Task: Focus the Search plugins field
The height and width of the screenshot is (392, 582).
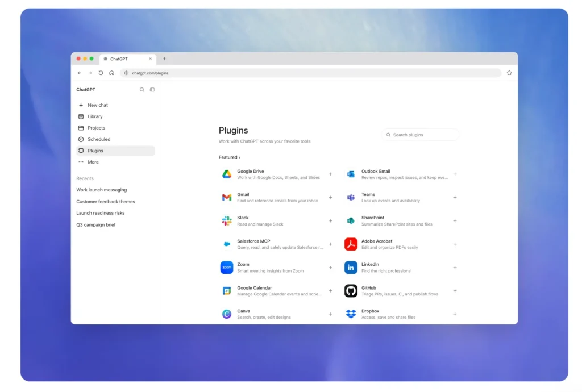Action: 420,135
